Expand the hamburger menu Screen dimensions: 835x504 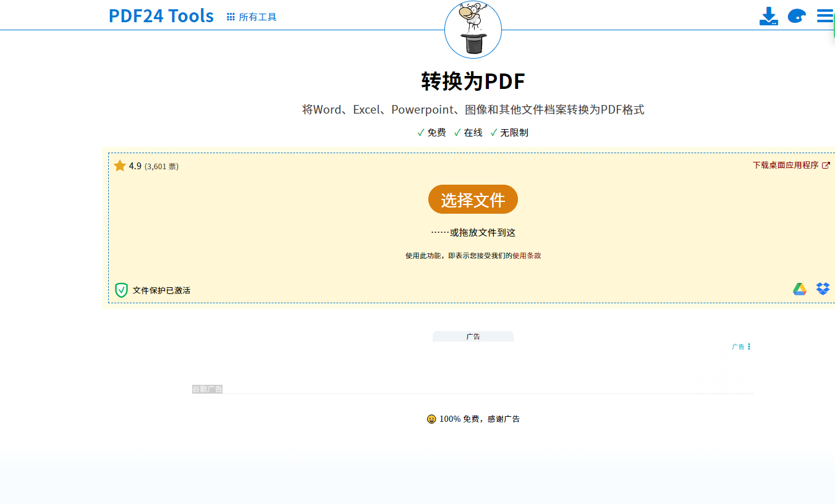pos(825,16)
